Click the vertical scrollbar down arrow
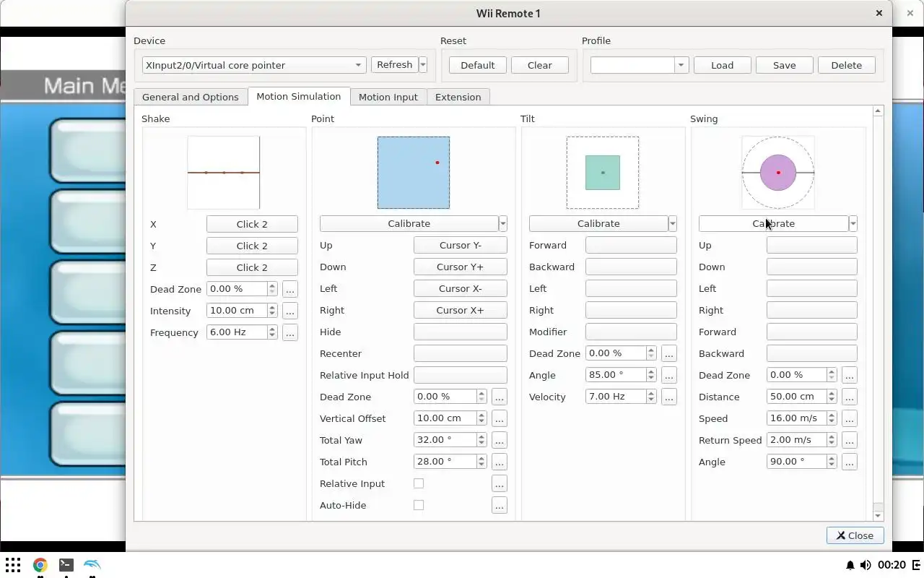Screen dimensions: 924x578 pos(878,516)
